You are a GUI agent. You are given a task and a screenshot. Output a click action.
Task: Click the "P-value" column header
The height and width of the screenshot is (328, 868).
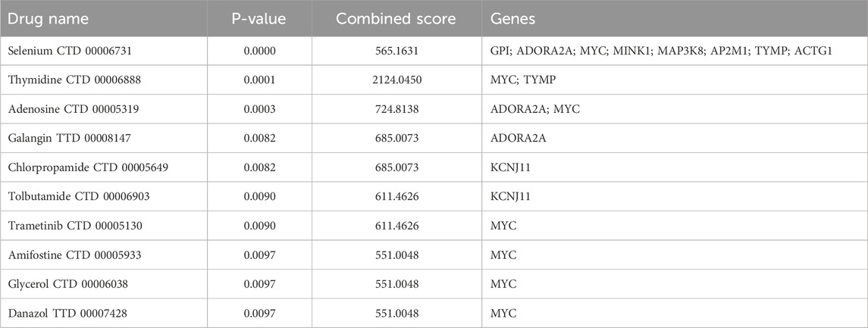pos(258,17)
